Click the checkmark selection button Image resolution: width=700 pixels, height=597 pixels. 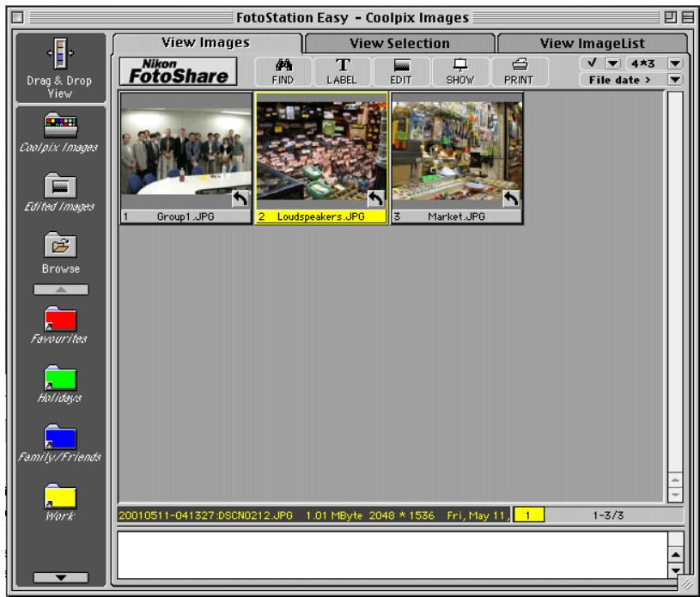(592, 64)
